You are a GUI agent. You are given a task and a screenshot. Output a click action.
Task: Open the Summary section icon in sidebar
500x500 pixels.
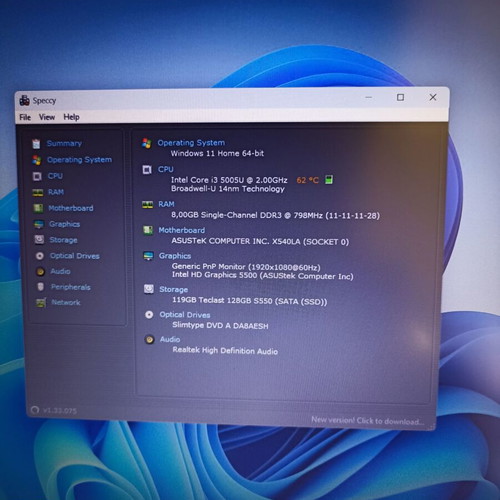pyautogui.click(x=36, y=144)
